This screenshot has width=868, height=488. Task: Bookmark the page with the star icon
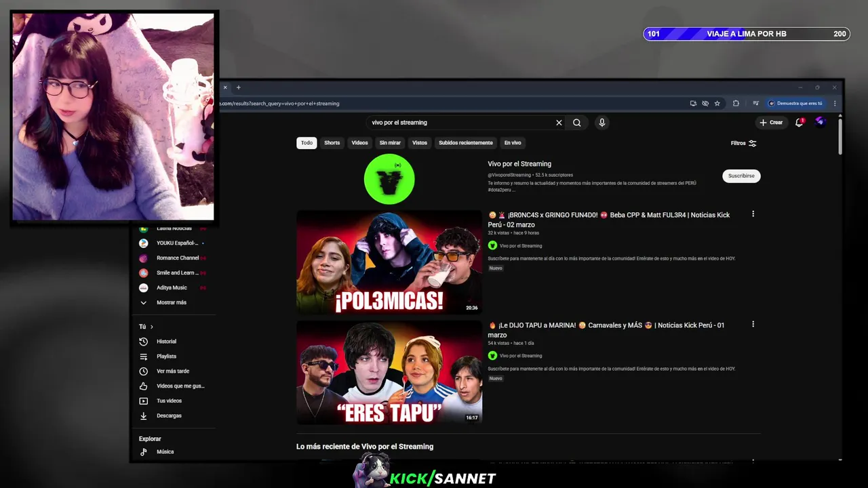(x=717, y=104)
